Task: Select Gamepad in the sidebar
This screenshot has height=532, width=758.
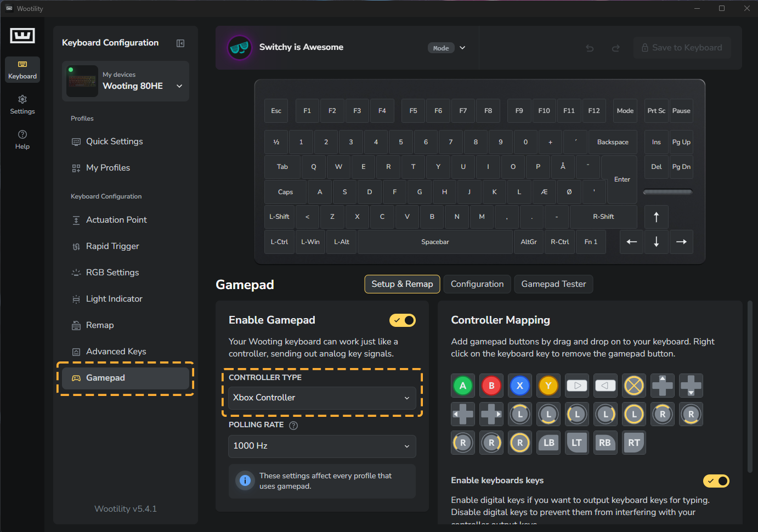Action: [126, 378]
